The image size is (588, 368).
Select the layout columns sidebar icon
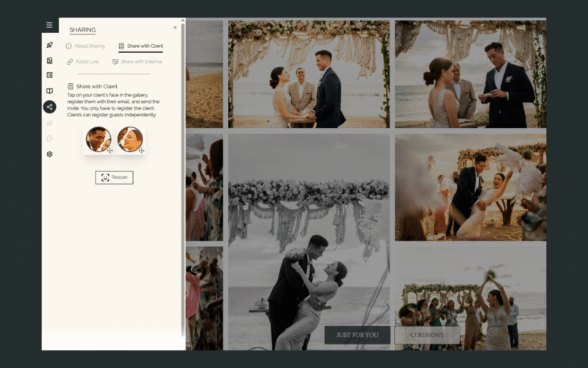pos(49,75)
